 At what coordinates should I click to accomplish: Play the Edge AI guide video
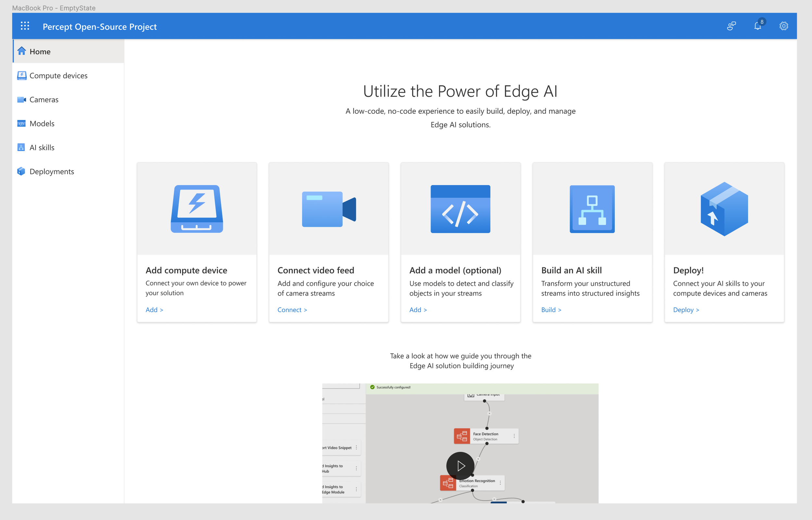[460, 466]
